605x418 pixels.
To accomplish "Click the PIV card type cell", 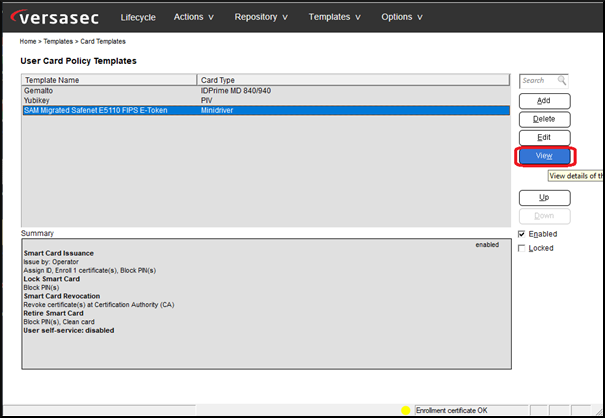I will click(x=207, y=100).
